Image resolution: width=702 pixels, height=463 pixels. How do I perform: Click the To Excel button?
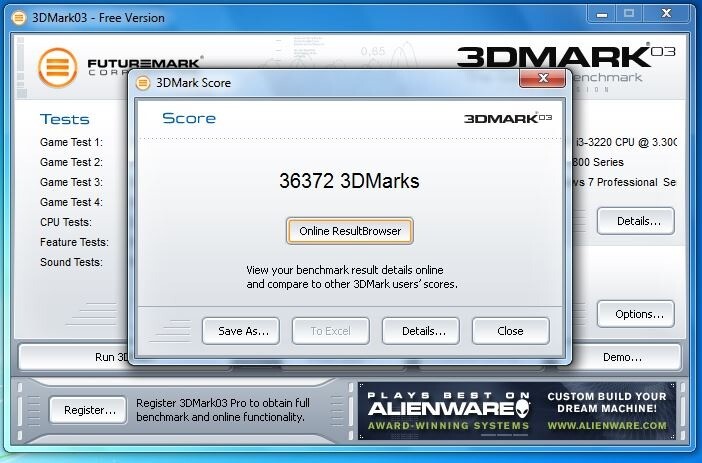click(331, 331)
